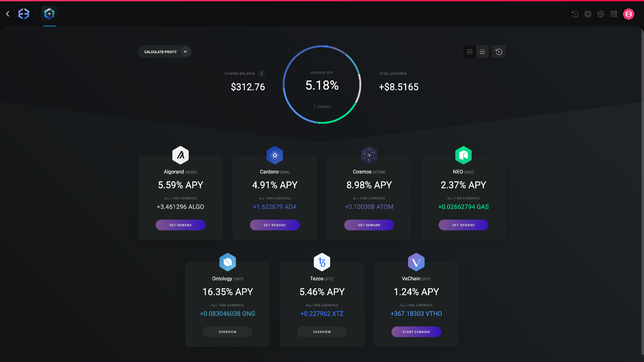Click 16.35% APY on Ontology card

[228, 292]
